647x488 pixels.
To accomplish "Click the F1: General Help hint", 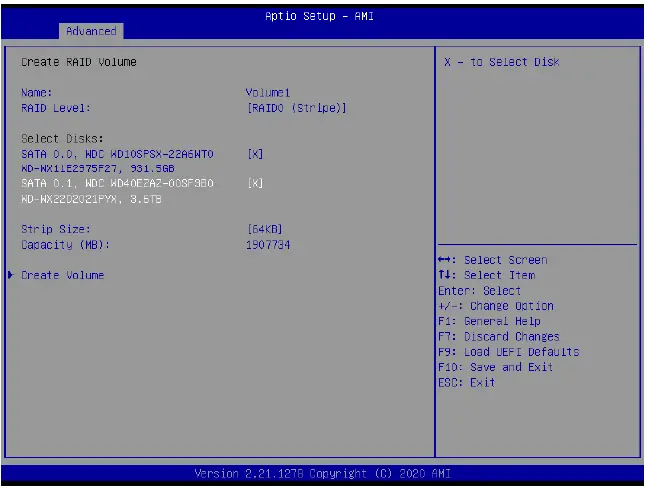I will [x=489, y=321].
